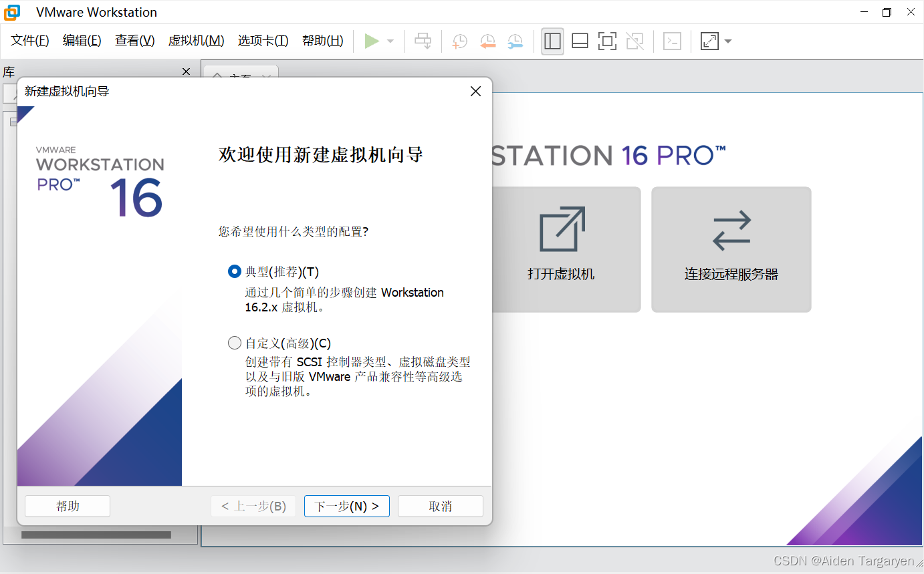Image resolution: width=924 pixels, height=574 pixels.
Task: Open the 编辑(E) menu
Action: [82, 41]
